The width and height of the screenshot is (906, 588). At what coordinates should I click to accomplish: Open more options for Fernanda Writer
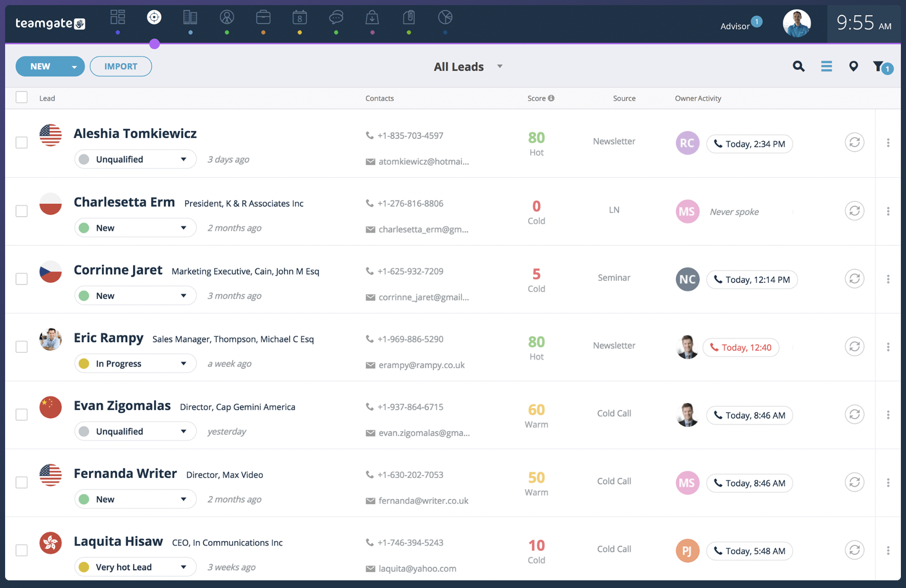click(888, 483)
